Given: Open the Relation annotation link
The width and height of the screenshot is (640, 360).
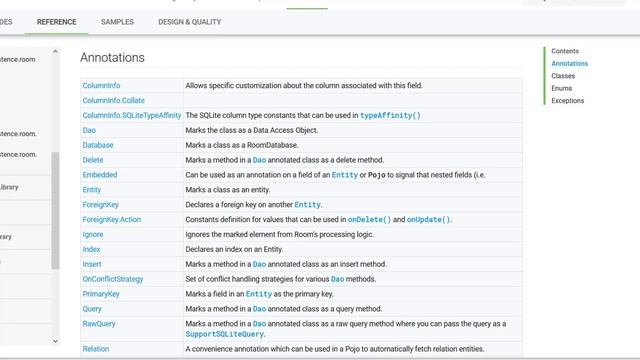Looking at the screenshot, I should 96,349.
